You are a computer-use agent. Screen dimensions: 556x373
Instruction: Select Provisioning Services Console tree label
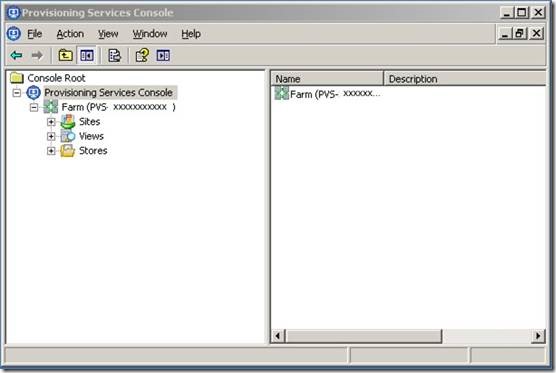coord(109,93)
